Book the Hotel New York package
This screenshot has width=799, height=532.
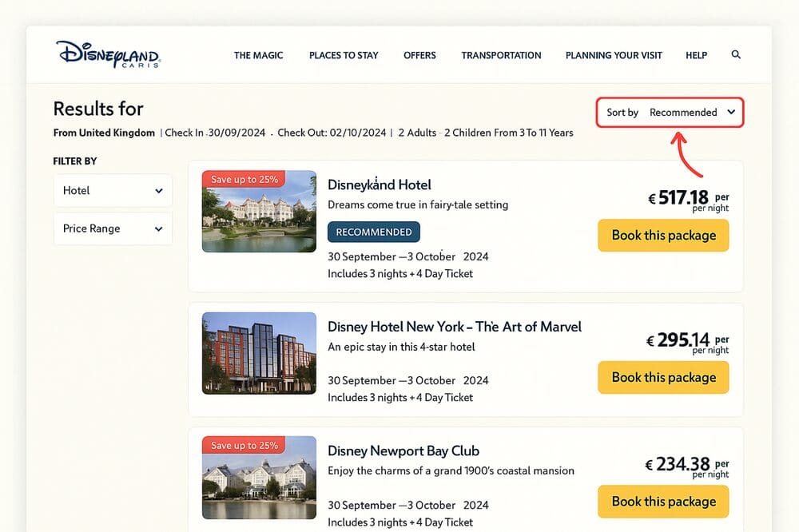pos(663,377)
